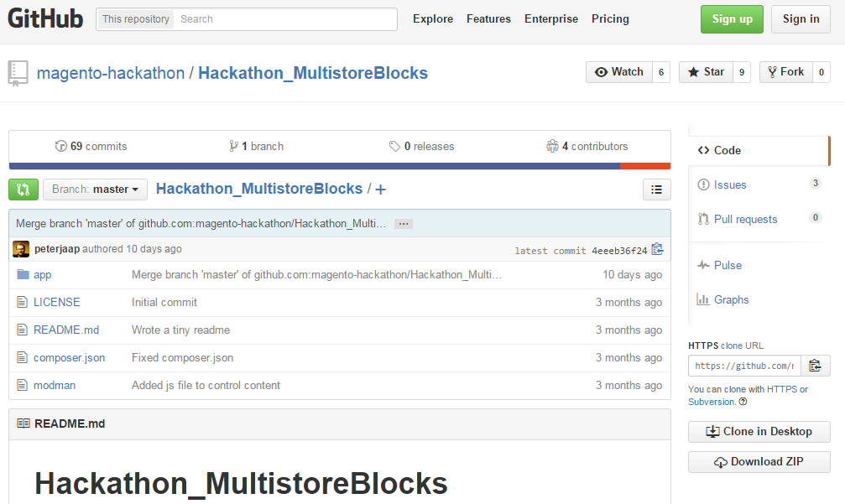
Task: Click the blue language bar segment
Action: [314, 166]
